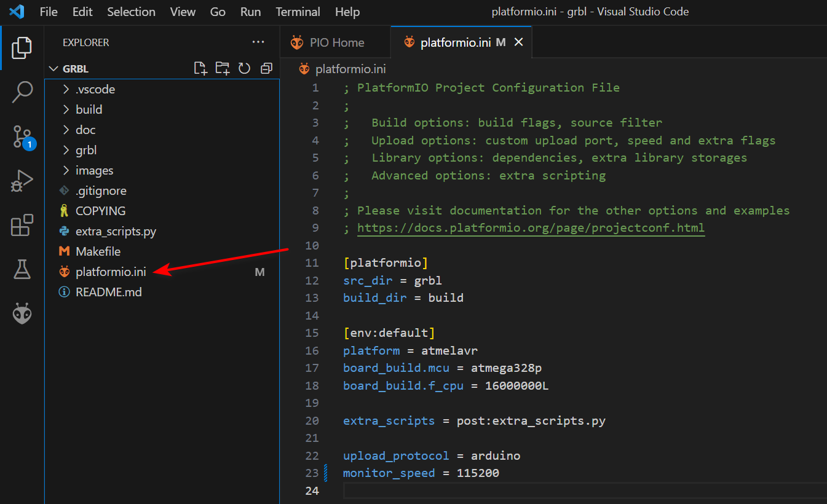Open the View menu

[183, 12]
